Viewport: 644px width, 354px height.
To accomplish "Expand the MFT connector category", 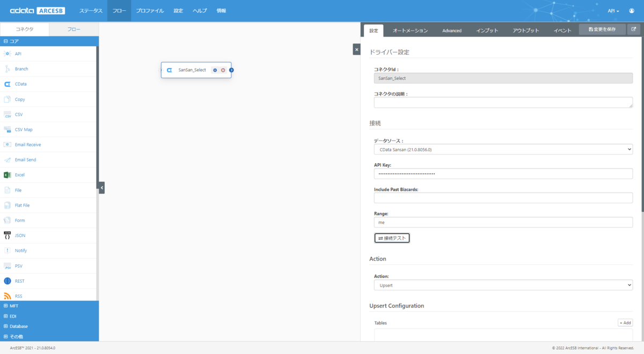I will point(49,306).
